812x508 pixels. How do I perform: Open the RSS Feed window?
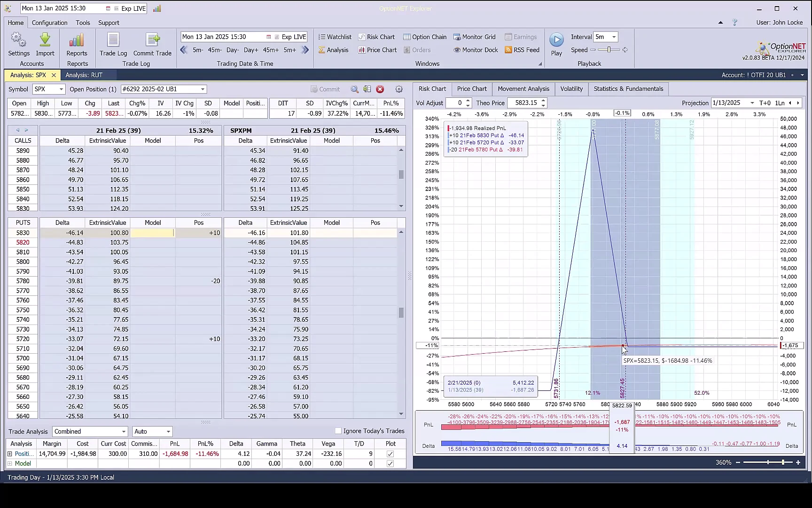pos(522,50)
